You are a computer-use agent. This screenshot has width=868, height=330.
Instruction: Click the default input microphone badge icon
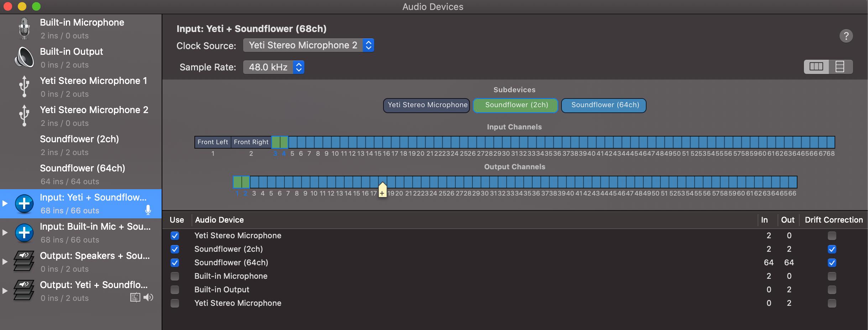click(x=148, y=210)
